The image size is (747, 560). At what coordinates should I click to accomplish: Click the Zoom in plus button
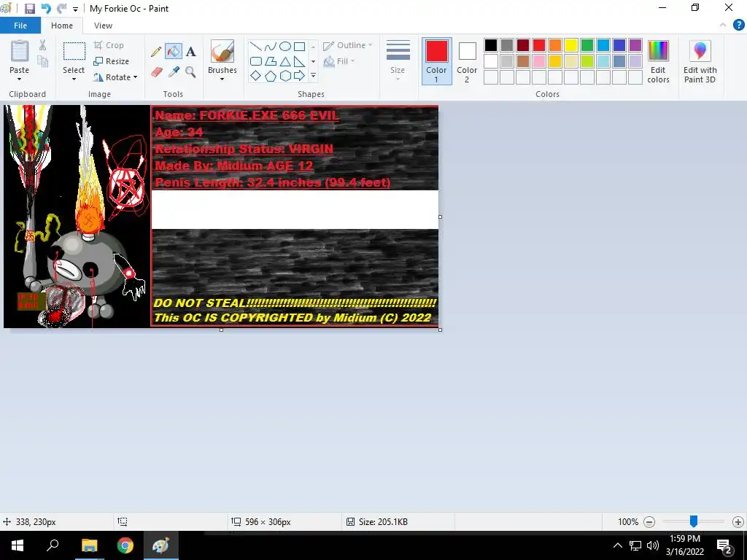(738, 522)
